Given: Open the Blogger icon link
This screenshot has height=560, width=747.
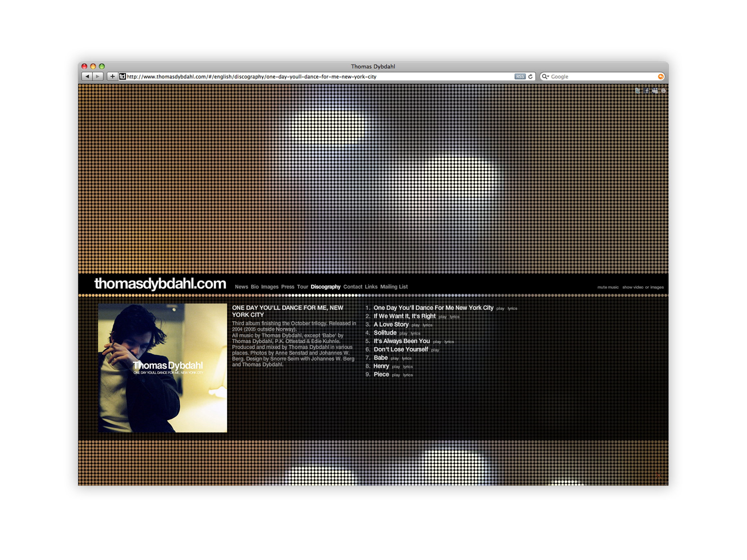Looking at the screenshot, I should [663, 91].
